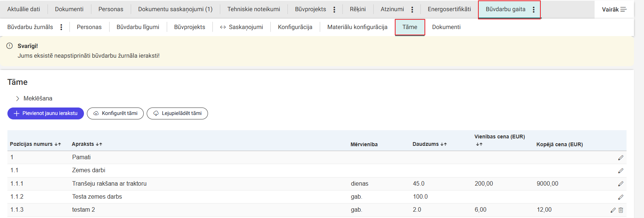Edit Tranšeju rakšana ar traktoru row
The image size is (644, 218).
pyautogui.click(x=621, y=184)
